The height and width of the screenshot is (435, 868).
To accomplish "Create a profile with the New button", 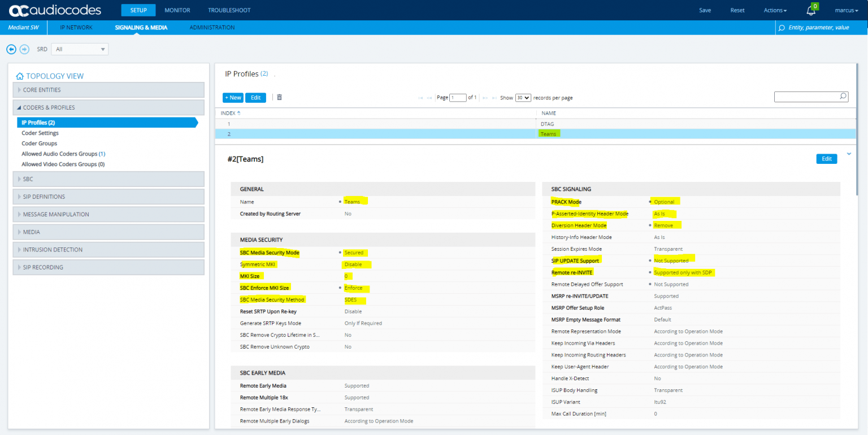I will point(232,97).
